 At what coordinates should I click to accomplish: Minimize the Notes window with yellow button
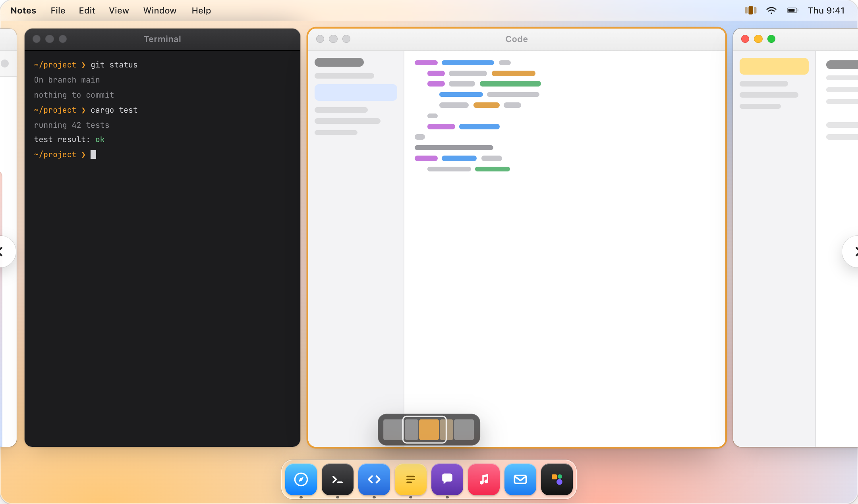(758, 39)
